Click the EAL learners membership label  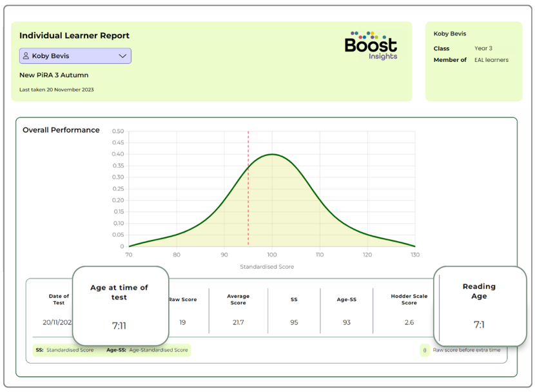pos(492,59)
